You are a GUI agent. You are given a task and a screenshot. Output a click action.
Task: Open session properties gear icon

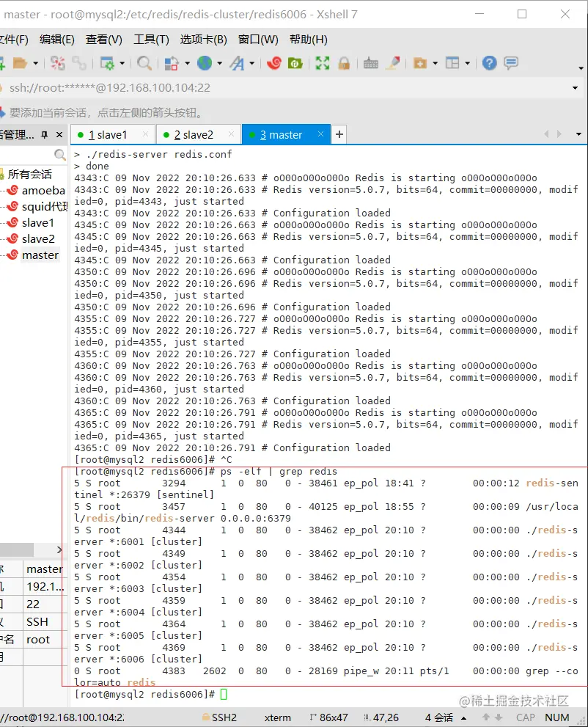pyautogui.click(x=107, y=63)
